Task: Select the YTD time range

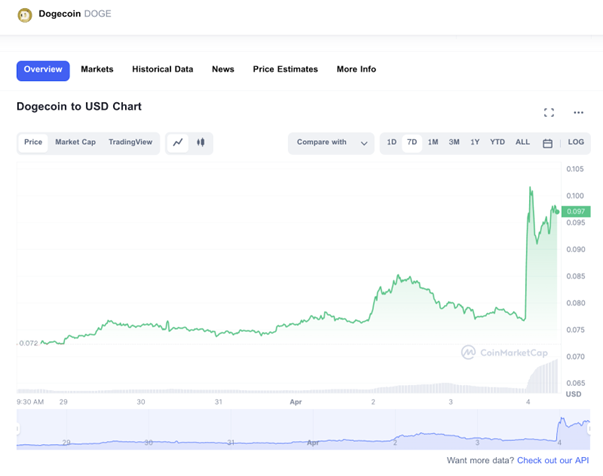Action: click(497, 142)
